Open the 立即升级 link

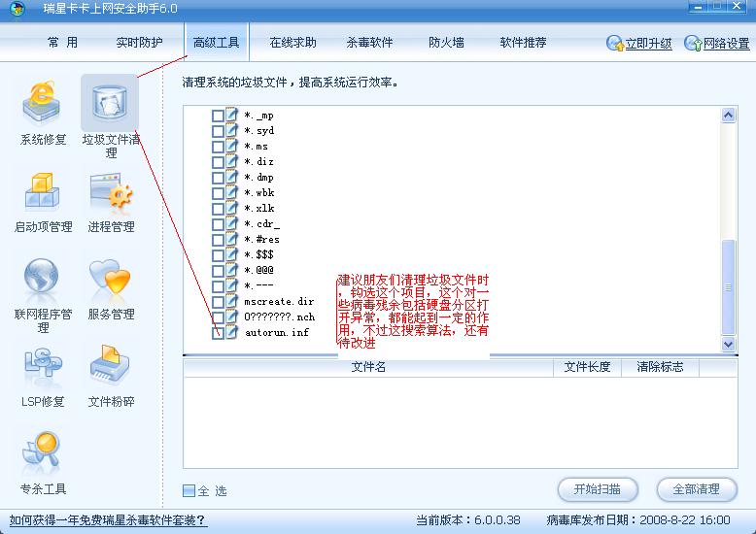point(648,44)
